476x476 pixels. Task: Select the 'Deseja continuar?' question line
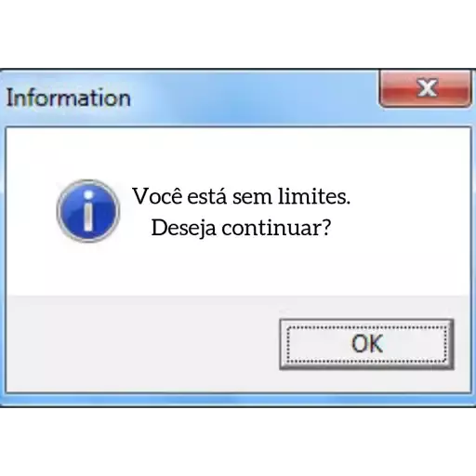[x=242, y=228]
